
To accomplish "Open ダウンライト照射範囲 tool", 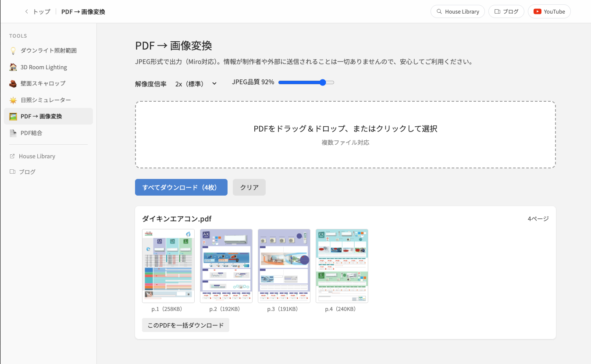I will 48,51.
